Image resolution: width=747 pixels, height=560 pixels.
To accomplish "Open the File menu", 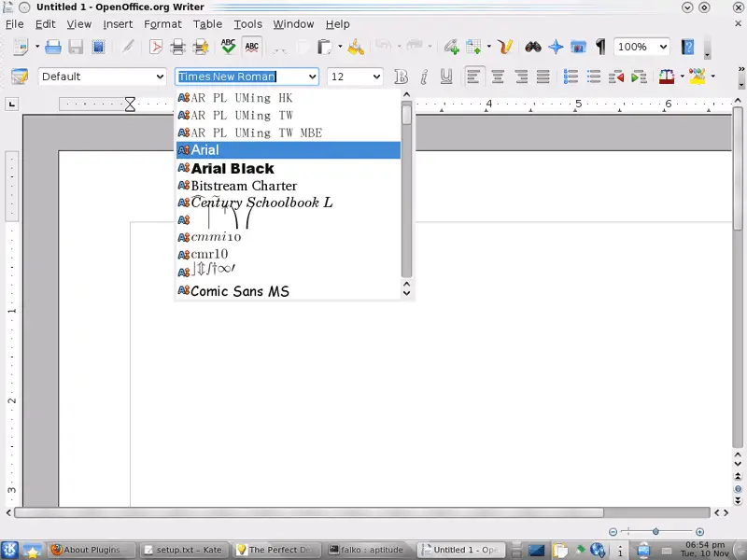I will (14, 24).
